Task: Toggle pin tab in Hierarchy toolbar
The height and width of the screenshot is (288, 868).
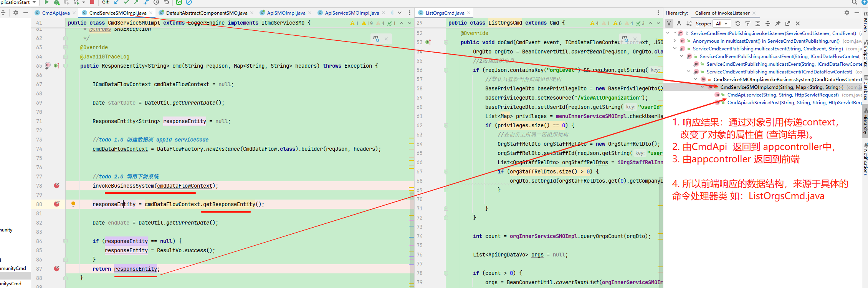Action: (777, 23)
